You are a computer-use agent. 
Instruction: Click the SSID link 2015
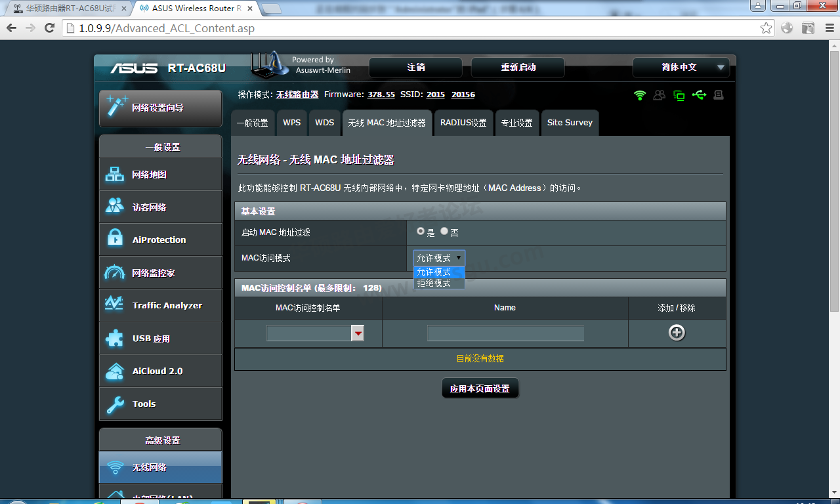436,94
